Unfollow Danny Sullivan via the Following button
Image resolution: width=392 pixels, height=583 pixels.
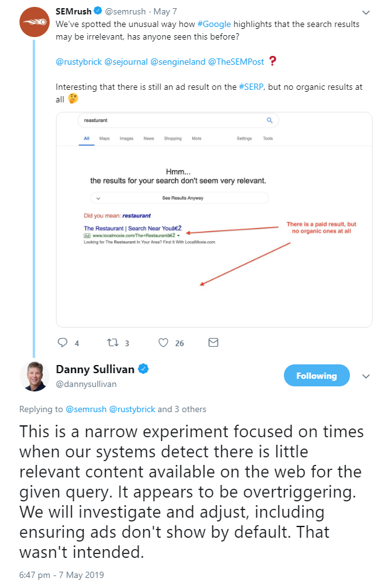pos(316,375)
